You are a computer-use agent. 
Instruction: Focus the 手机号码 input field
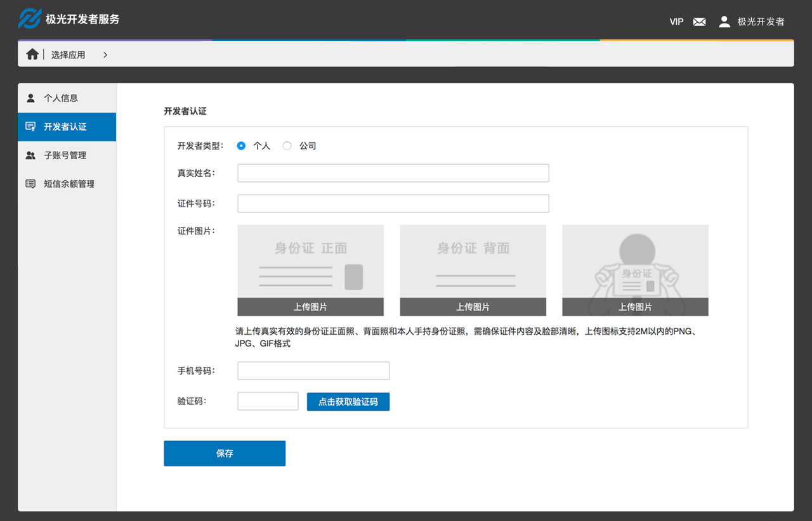(313, 371)
